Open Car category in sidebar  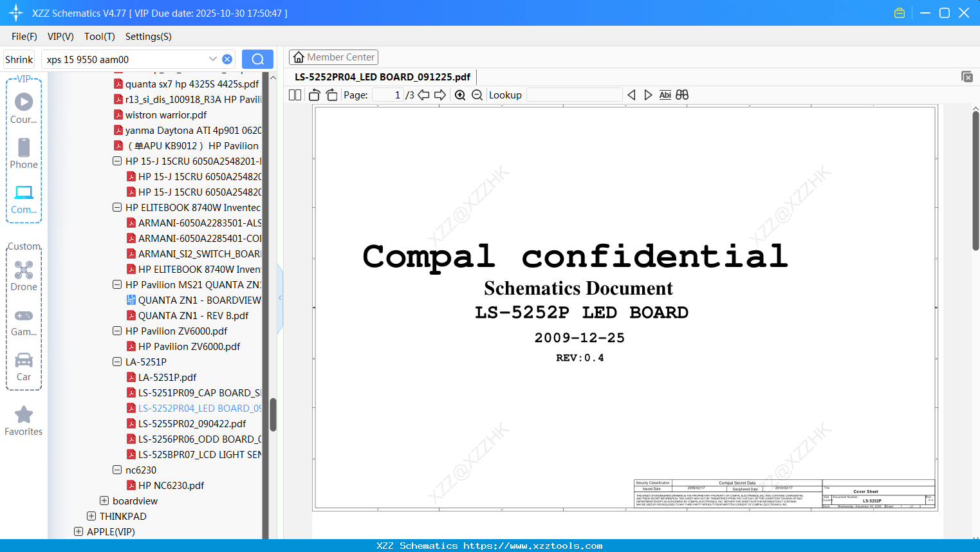click(x=24, y=367)
